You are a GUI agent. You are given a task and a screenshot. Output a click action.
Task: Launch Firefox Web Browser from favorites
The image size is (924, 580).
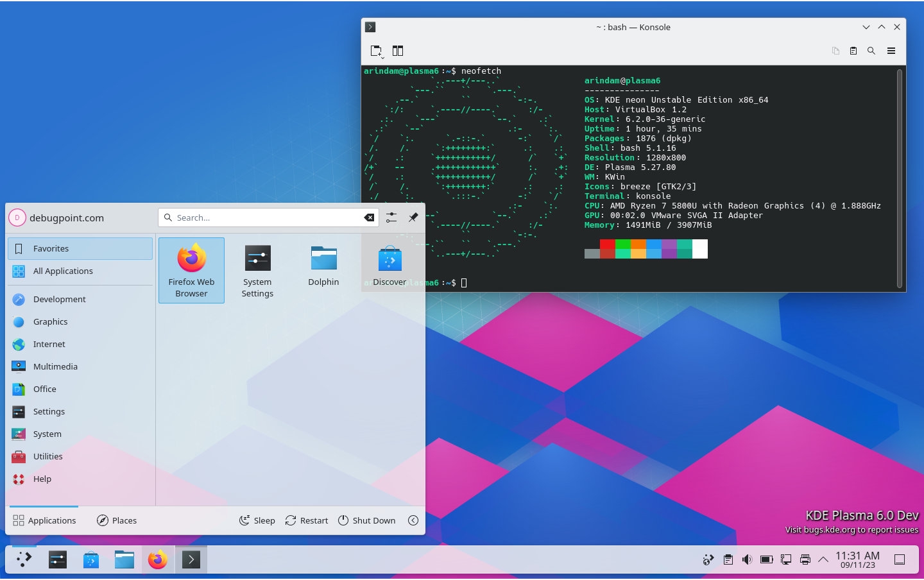click(191, 270)
